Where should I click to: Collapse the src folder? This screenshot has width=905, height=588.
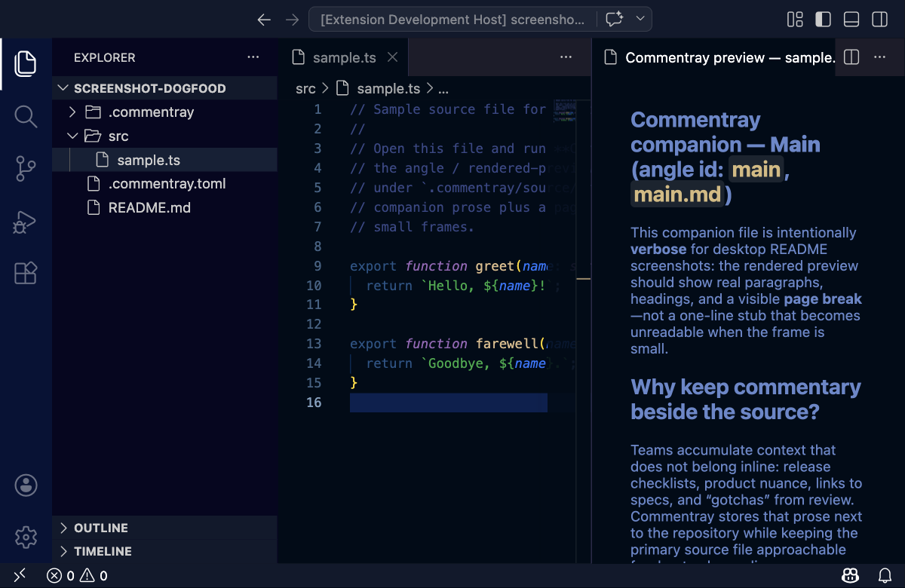(164, 136)
